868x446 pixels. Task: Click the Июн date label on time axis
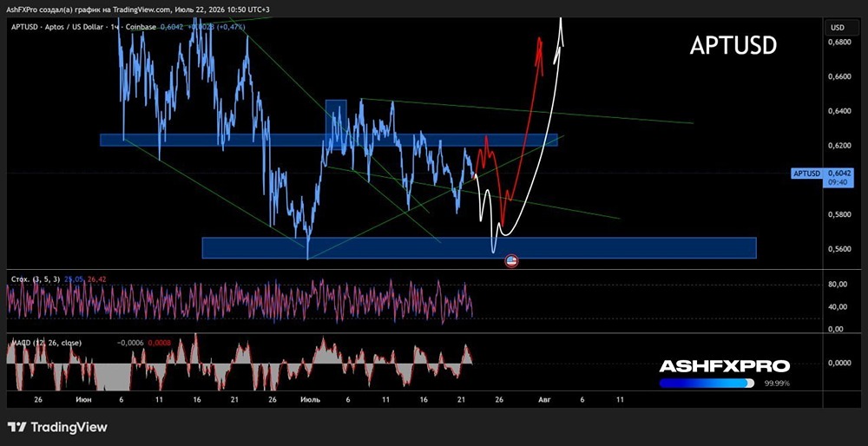click(84, 399)
